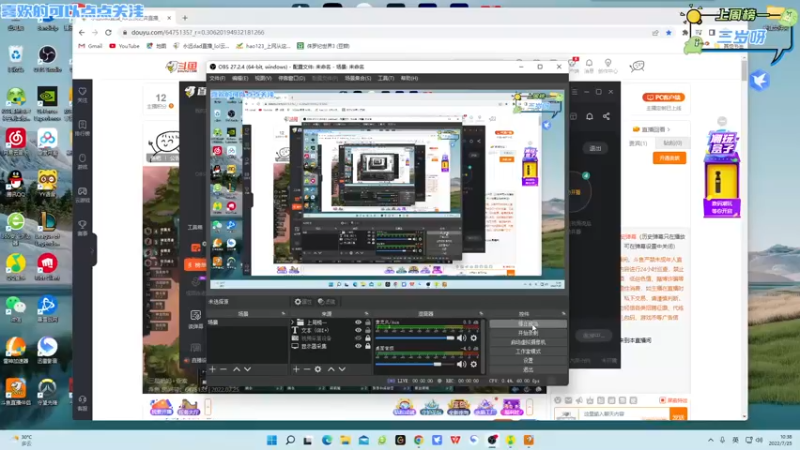Viewport: 800px width, 450px height.
Task: Click the share icon in Douyu client
Action: click(x=606, y=116)
